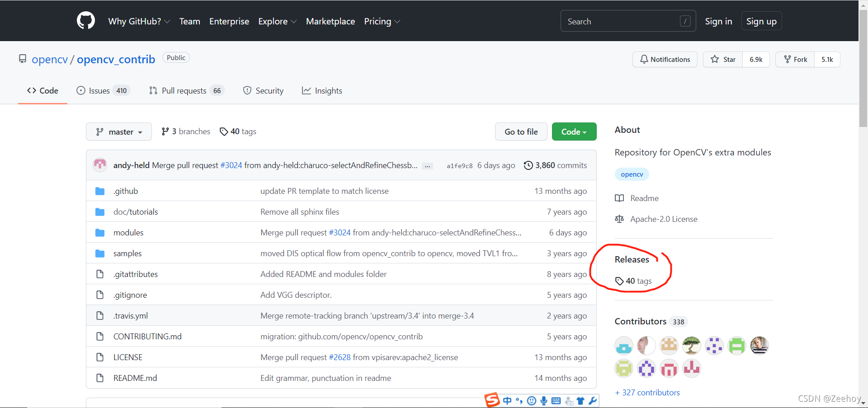Open pull request #2628 link in LICENSE row
Image resolution: width=868 pixels, height=408 pixels.
[x=340, y=357]
